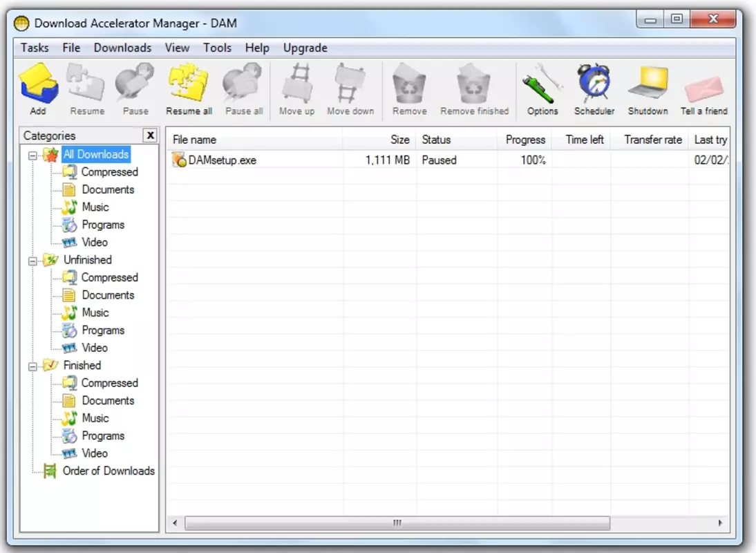Click the Remove trash icon
Viewport: 756px width, 553px height.
click(x=409, y=84)
